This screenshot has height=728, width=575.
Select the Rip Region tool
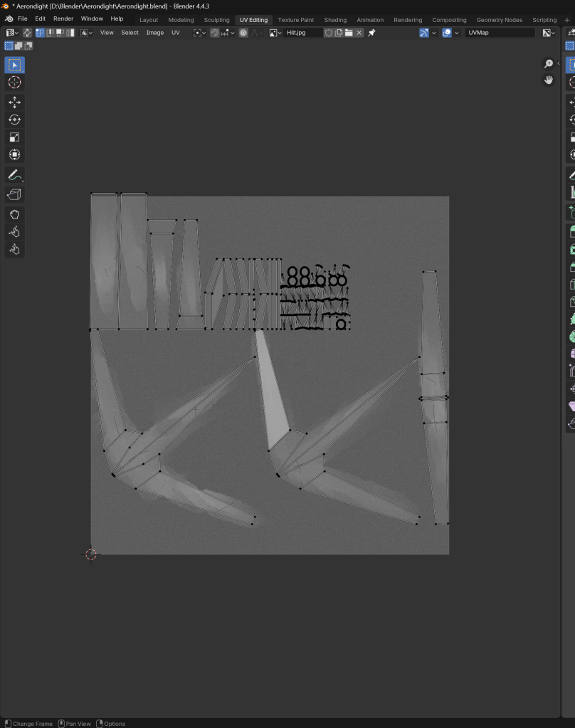tap(14, 194)
